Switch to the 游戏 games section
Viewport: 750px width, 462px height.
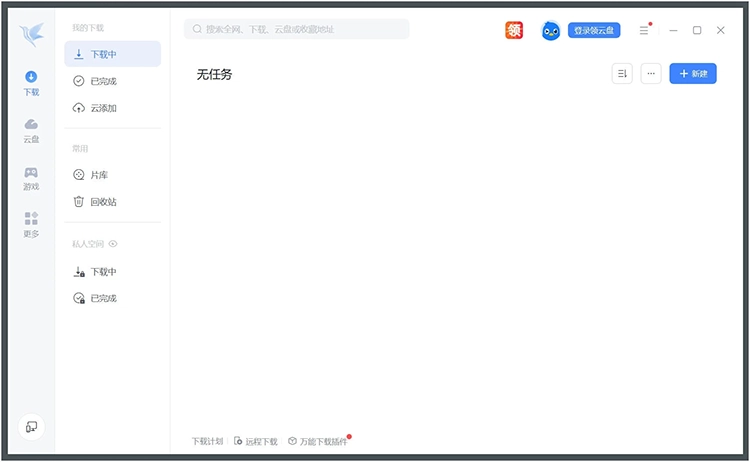point(31,178)
